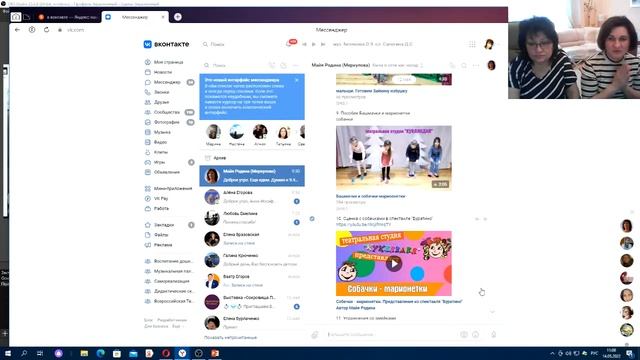
Task: Open File Explorer from the taskbar
Action: (x=84, y=353)
